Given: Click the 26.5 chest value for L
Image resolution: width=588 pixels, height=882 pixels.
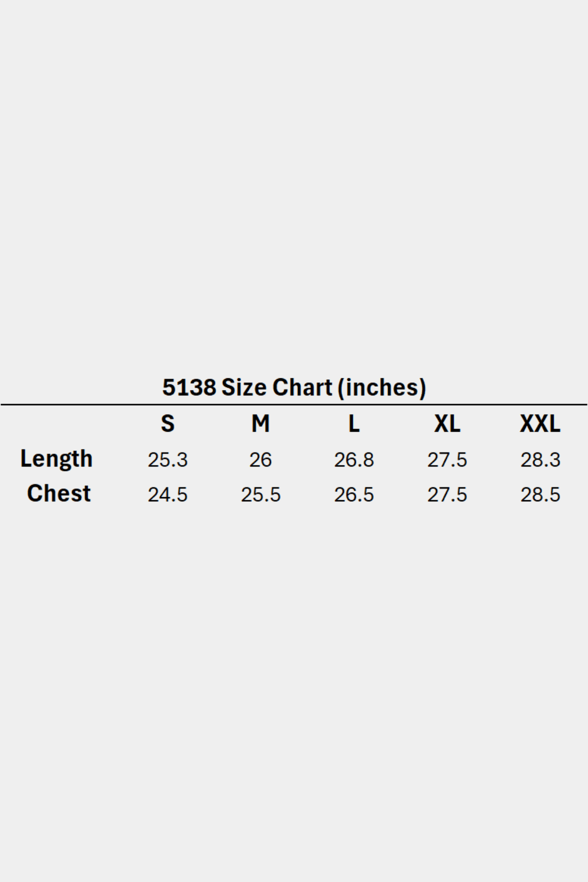Looking at the screenshot, I should 354,495.
